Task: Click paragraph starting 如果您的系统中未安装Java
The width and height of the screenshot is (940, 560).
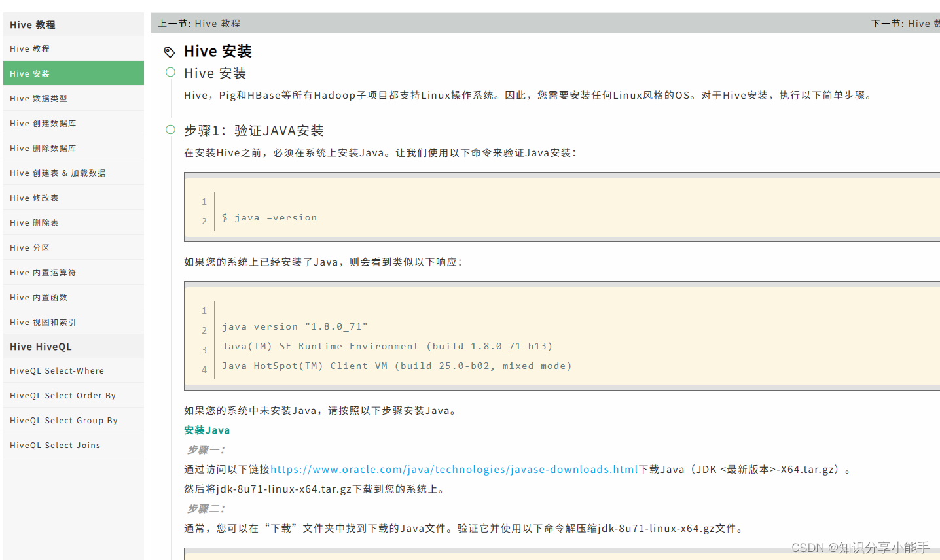Action: click(x=321, y=410)
